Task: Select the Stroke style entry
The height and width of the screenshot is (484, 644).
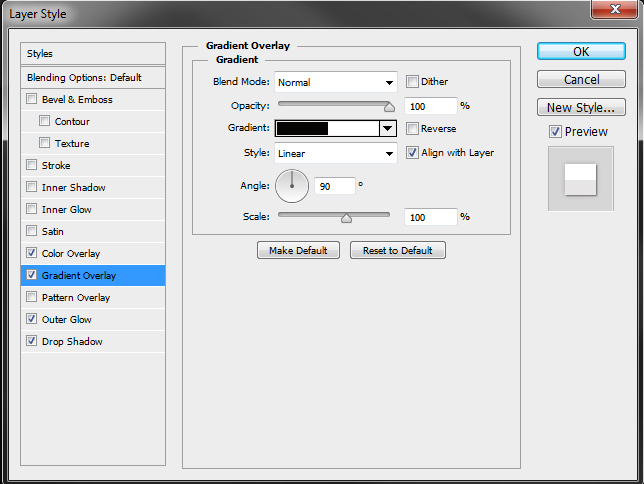Action: (x=56, y=166)
